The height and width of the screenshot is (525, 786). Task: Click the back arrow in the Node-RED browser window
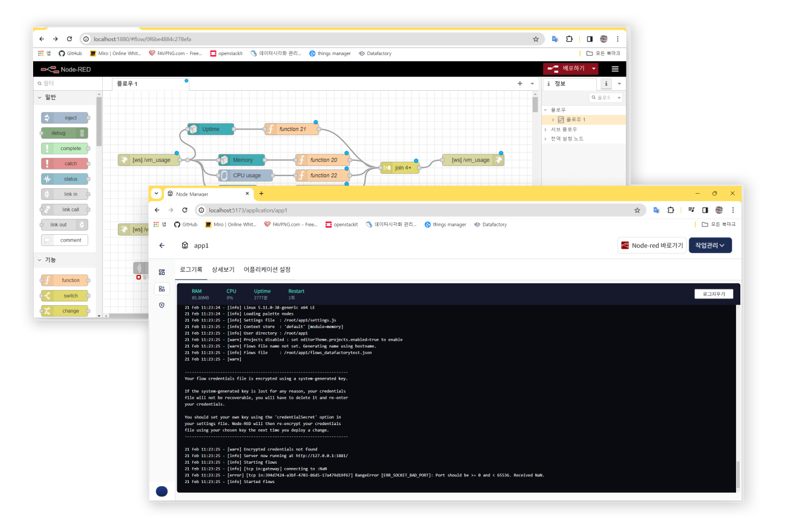(42, 39)
